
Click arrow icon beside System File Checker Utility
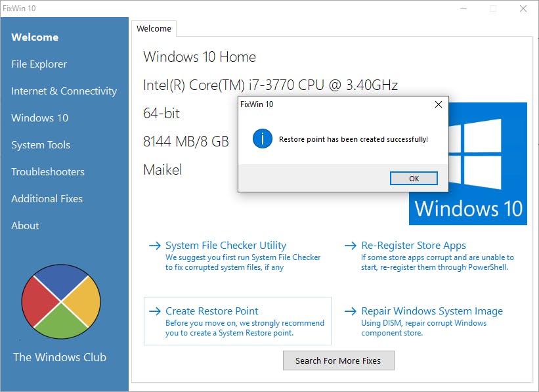155,246
